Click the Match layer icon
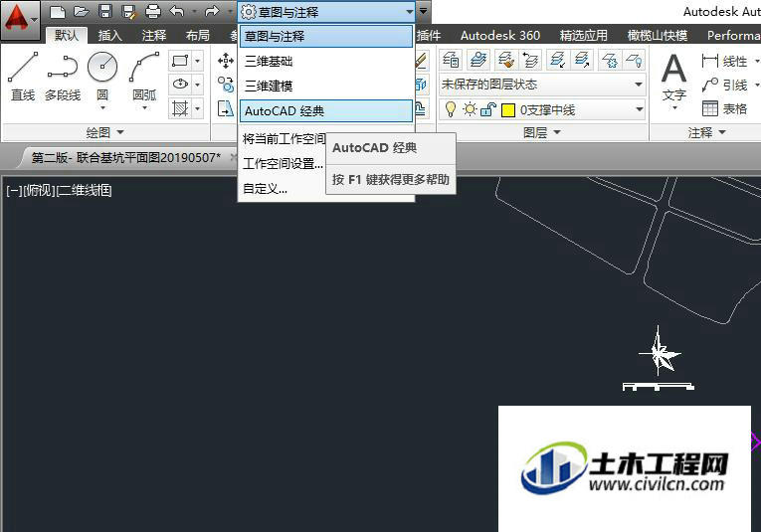The image size is (761, 532). point(505,60)
